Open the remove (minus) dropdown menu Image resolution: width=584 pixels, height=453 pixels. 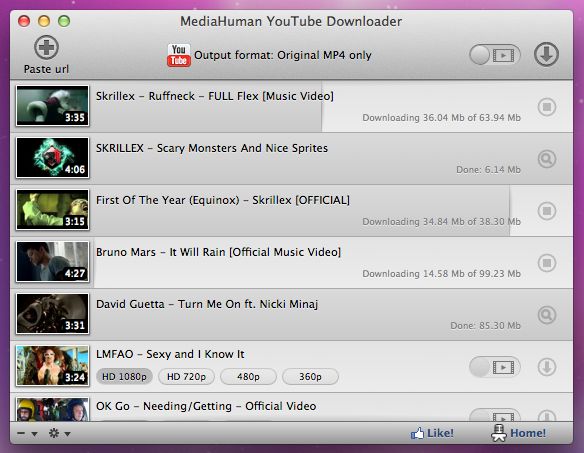tap(27, 434)
